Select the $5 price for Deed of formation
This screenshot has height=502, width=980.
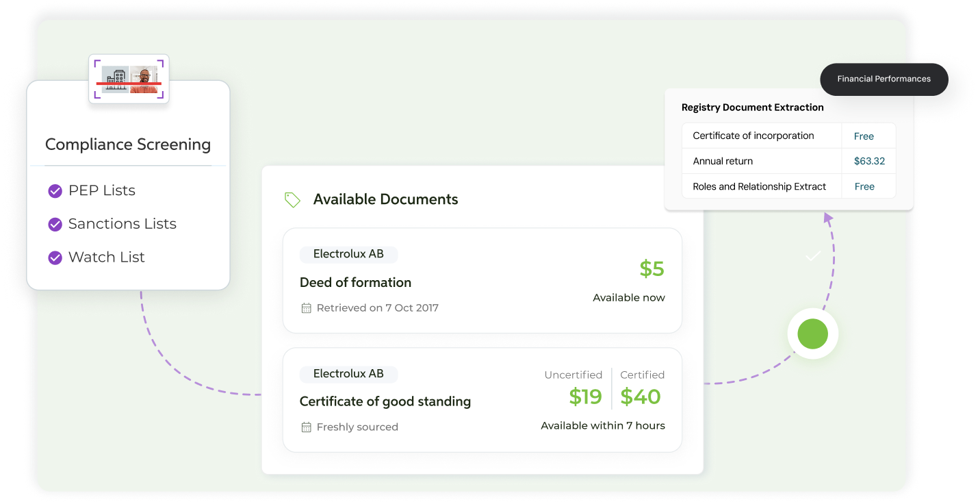point(652,268)
